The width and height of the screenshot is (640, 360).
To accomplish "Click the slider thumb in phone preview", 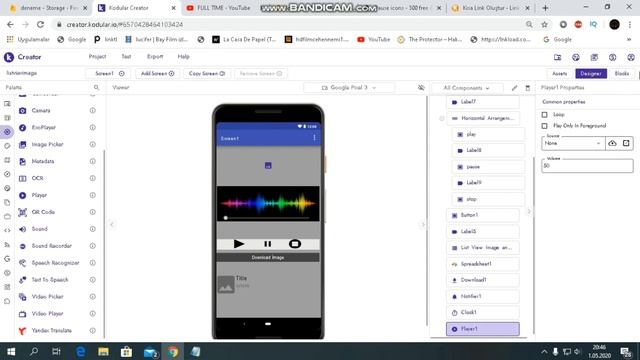I will 225,218.
